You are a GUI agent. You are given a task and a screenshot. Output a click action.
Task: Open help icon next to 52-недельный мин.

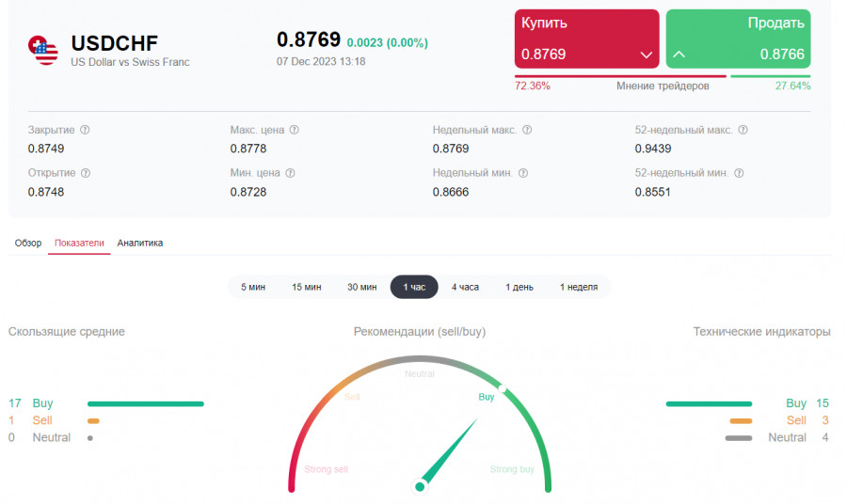[739, 173]
